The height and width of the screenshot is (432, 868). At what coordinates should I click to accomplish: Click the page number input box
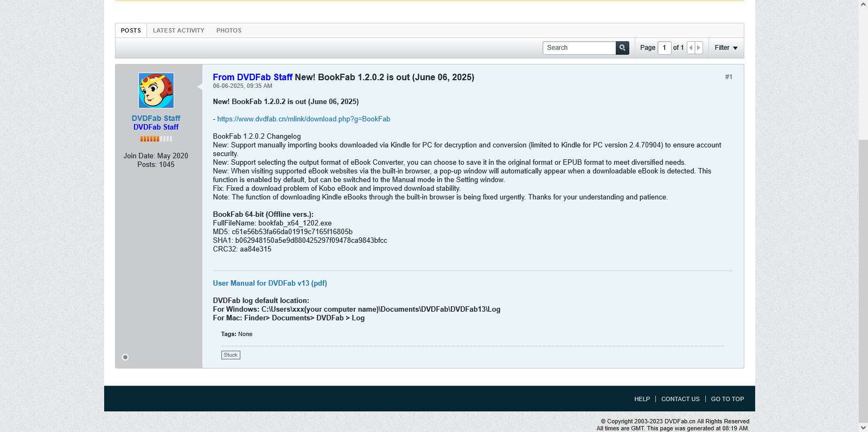[x=665, y=48]
